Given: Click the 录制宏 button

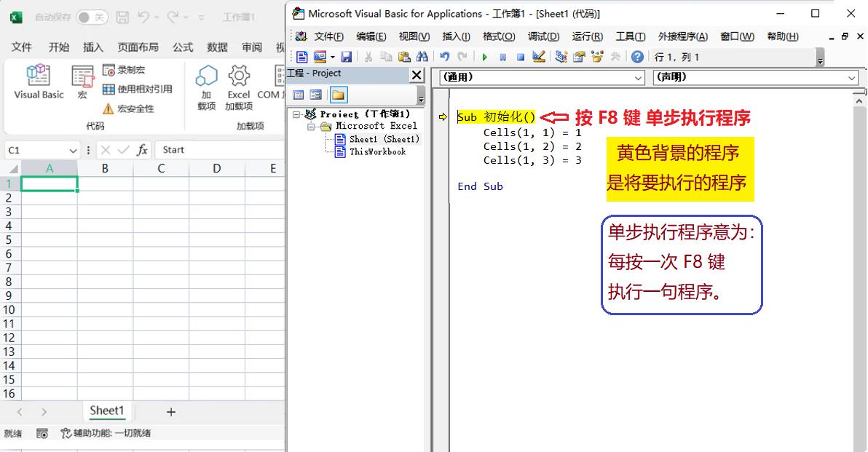Looking at the screenshot, I should coord(124,71).
